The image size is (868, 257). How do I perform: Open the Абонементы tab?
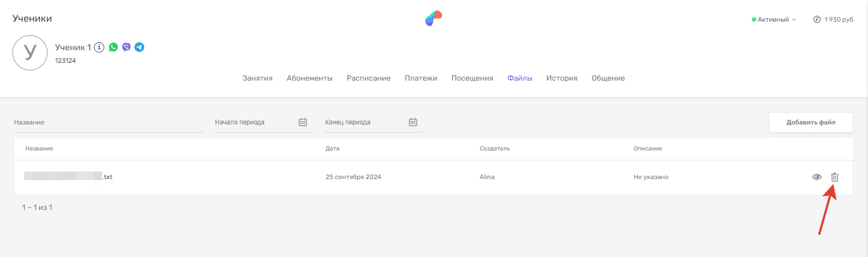click(x=309, y=78)
